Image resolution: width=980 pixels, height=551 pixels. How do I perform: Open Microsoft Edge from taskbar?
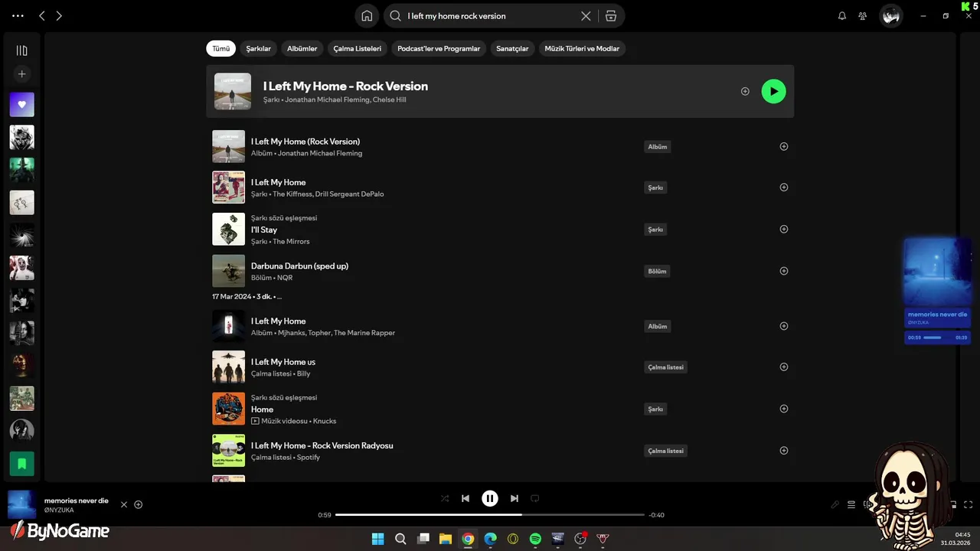(x=490, y=539)
